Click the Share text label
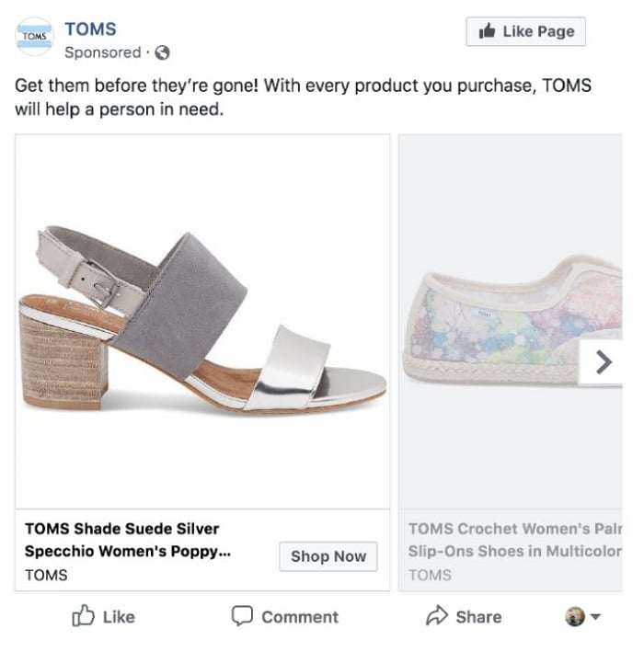The width and height of the screenshot is (644, 652). (478, 617)
